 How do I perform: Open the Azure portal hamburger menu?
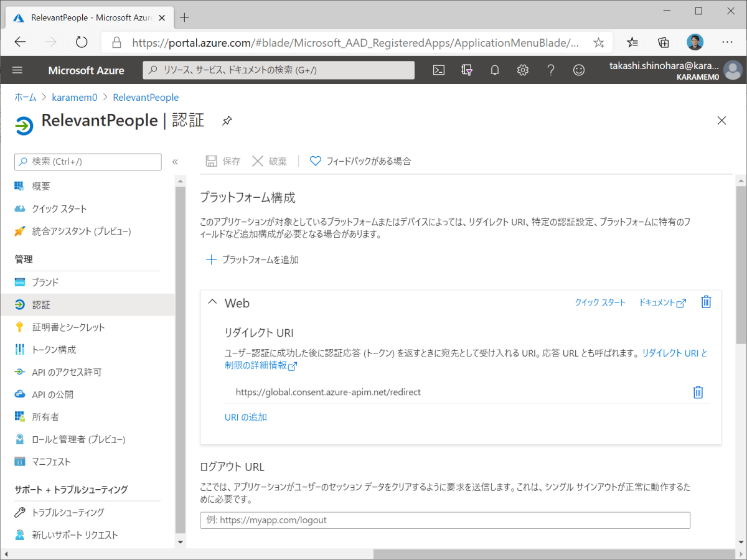point(17,70)
